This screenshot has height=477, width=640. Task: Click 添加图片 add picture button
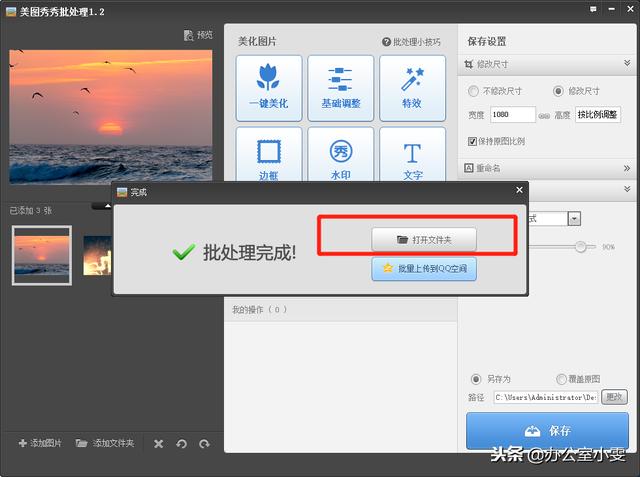(40, 443)
